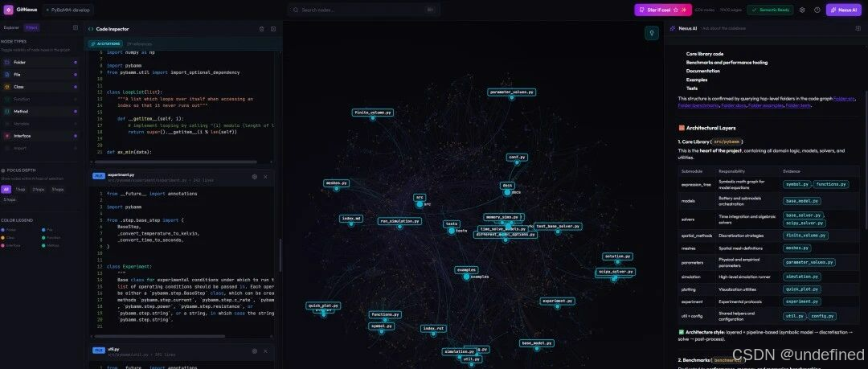
Task: Toggle Interface node type visibility
Action: (x=39, y=136)
